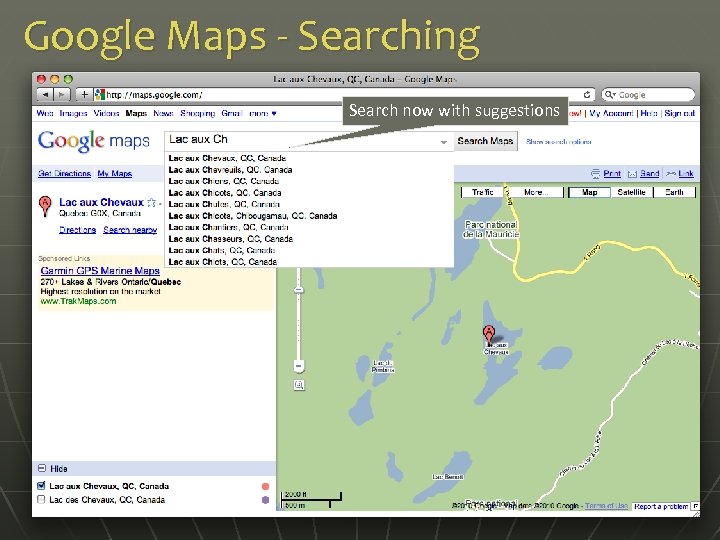Open the Lac aux Chevaux result title
The width and height of the screenshot is (720, 540).
(101, 202)
